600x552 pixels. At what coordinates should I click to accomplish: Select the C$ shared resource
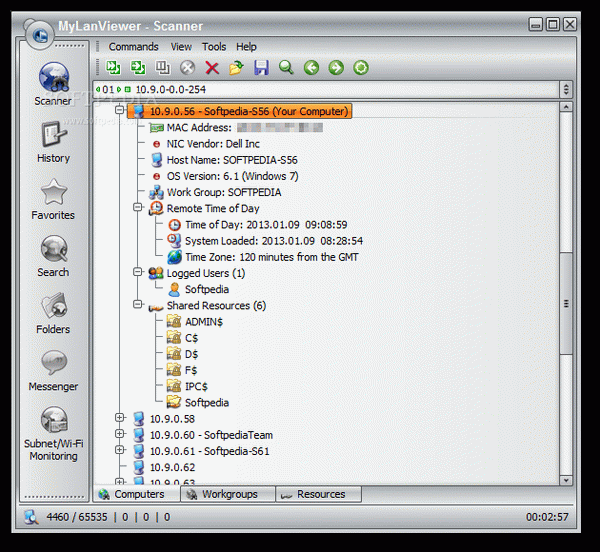[183, 338]
